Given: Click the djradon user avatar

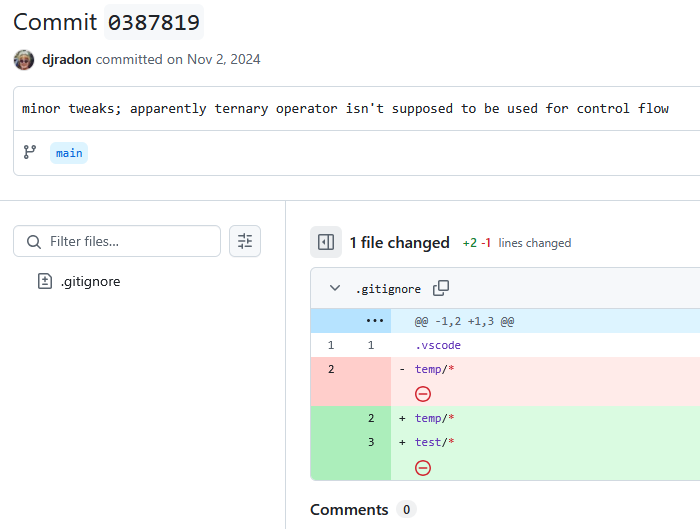Looking at the screenshot, I should point(23,60).
